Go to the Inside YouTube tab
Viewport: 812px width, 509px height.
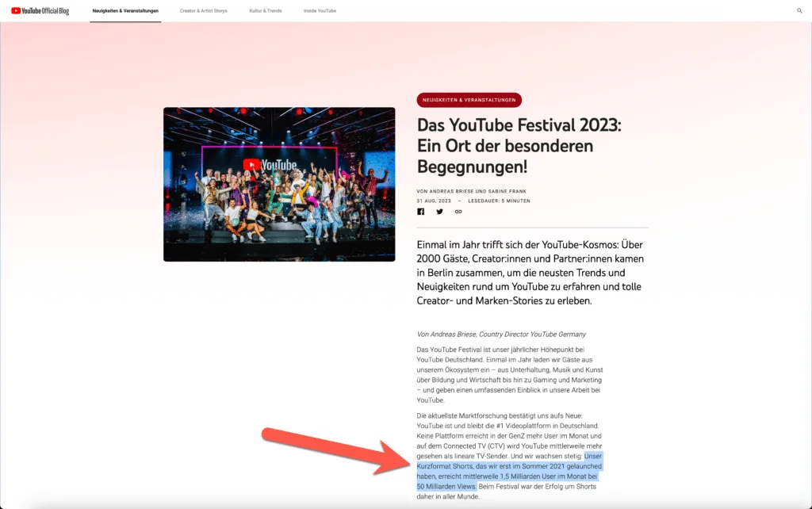tap(320, 10)
